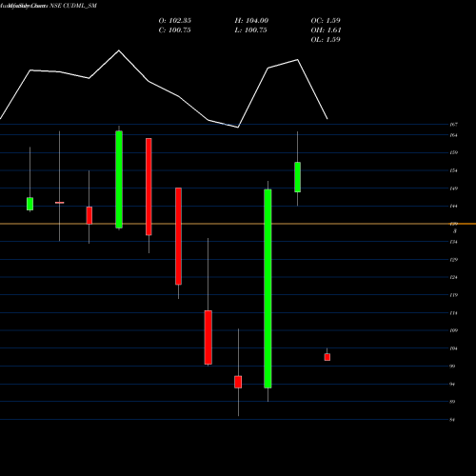
Task: Click the OH: 1.61 readout
Action: pos(326,30)
